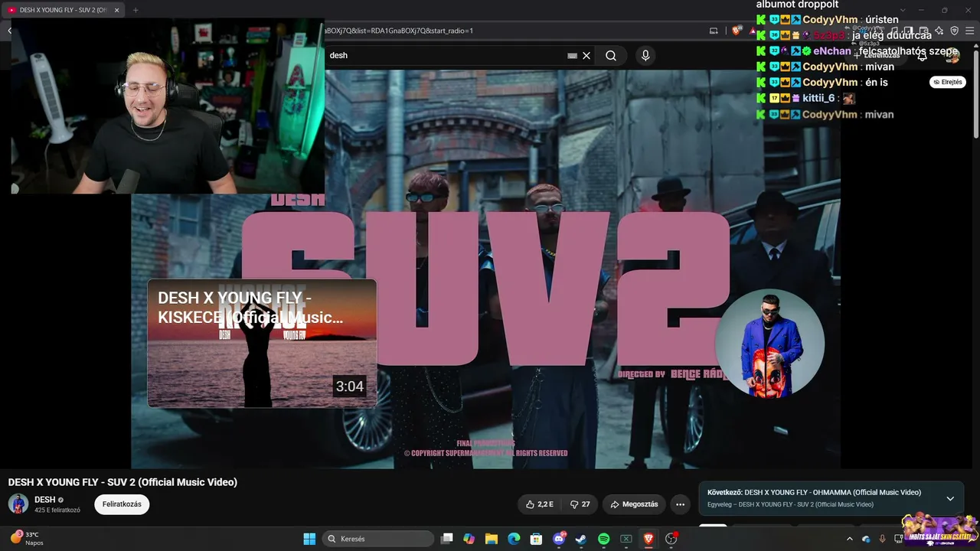Open the OneDrive cloud tray icon
This screenshot has width=980, height=551.
coord(866,539)
